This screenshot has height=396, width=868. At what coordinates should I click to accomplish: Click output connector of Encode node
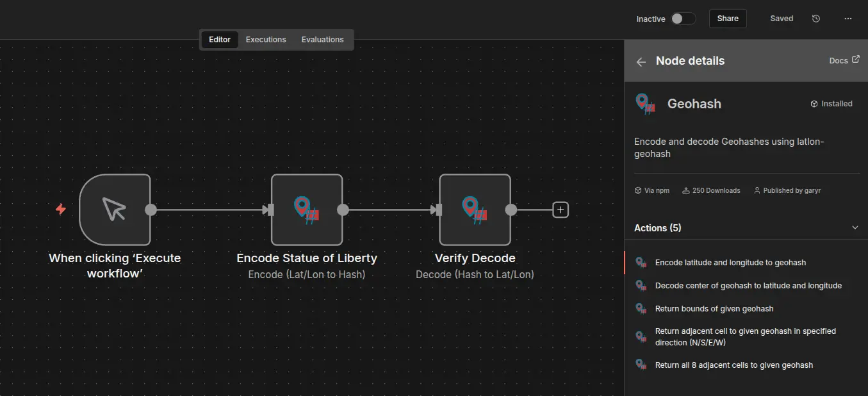[x=343, y=210]
